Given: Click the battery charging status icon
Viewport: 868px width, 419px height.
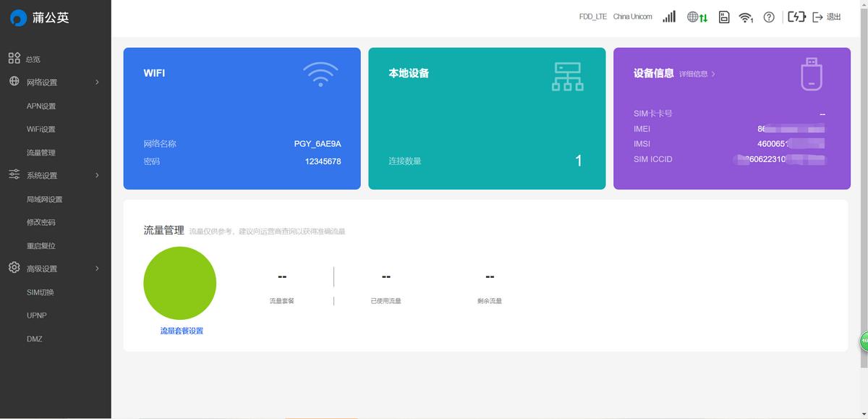Looking at the screenshot, I should point(796,15).
